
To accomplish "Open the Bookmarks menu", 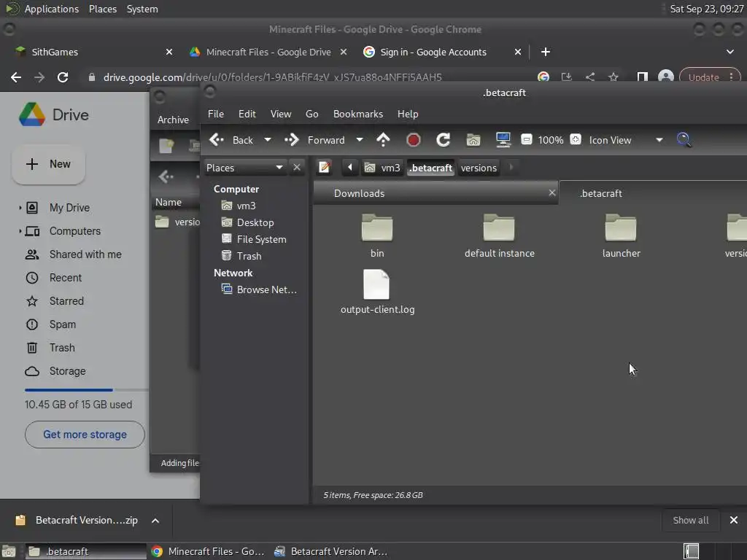I will point(358,114).
